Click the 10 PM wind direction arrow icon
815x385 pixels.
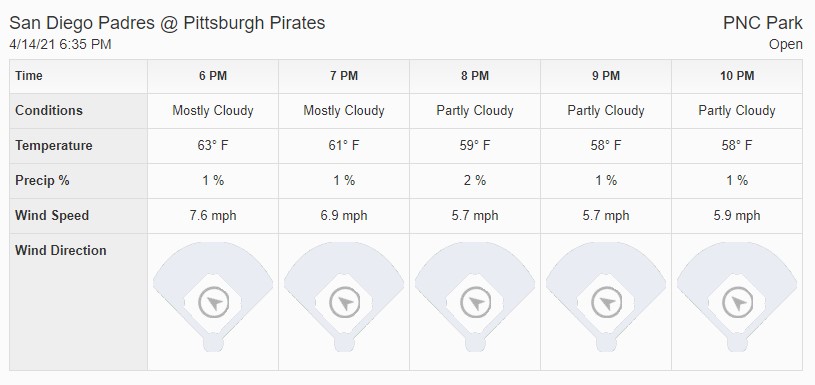pos(738,302)
